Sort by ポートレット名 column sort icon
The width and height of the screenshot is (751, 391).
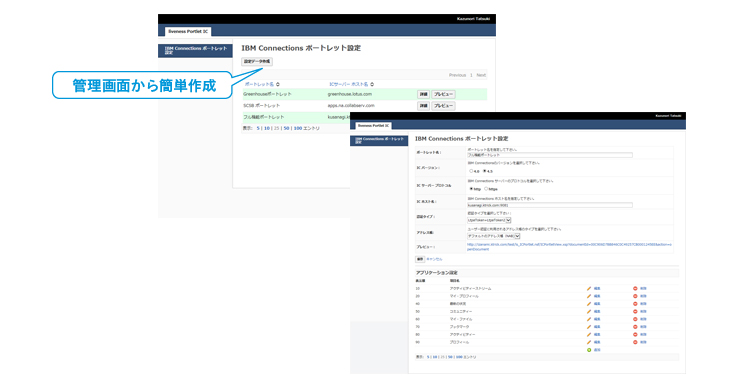click(x=278, y=84)
